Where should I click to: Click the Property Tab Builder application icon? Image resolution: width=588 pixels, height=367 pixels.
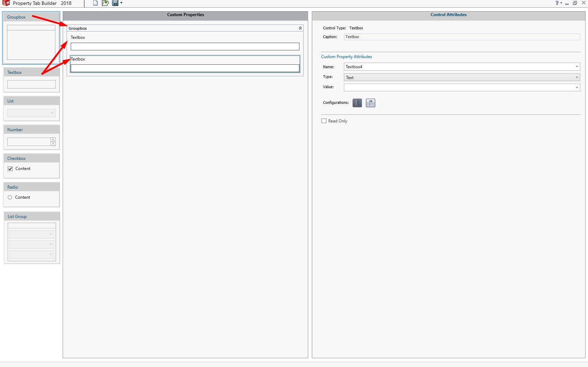coord(6,3)
